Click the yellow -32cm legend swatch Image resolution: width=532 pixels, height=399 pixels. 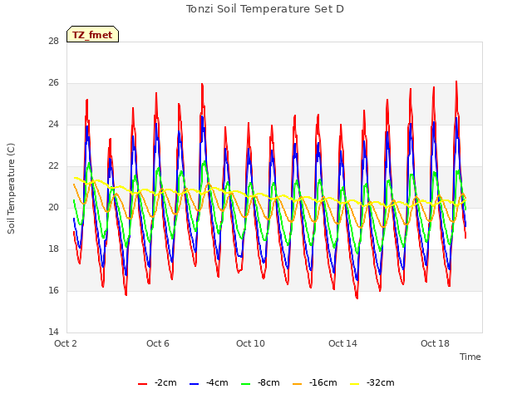(x=355, y=384)
